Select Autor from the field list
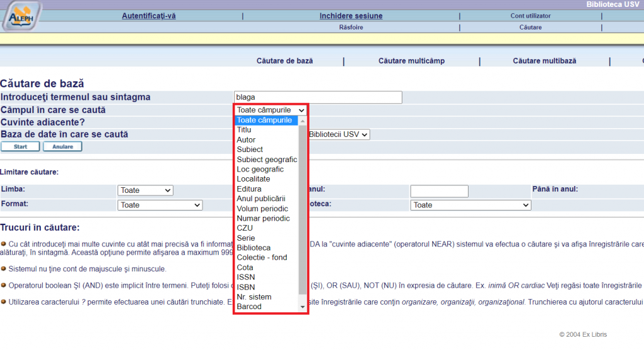This screenshot has height=350, width=644. [247, 139]
